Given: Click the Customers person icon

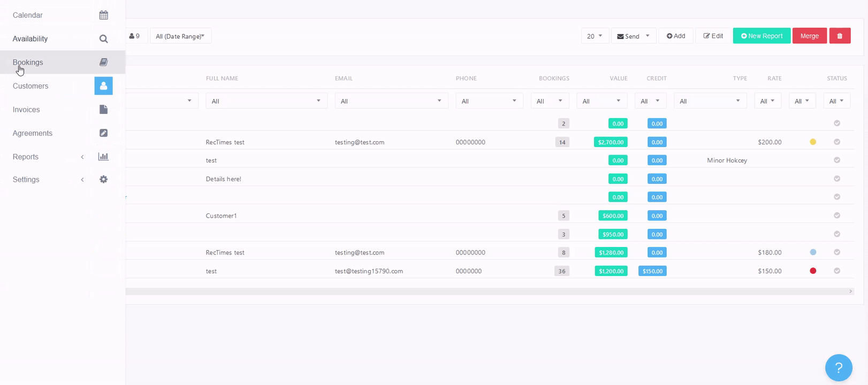Looking at the screenshot, I should tap(103, 86).
